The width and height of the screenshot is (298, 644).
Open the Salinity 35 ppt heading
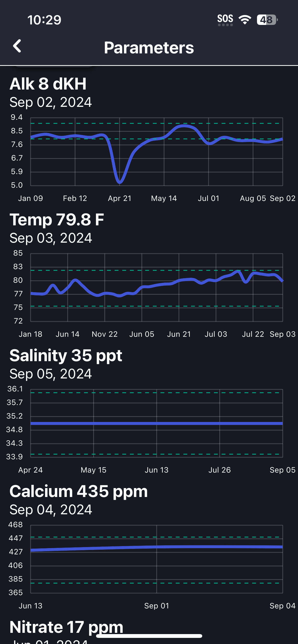coord(66,356)
